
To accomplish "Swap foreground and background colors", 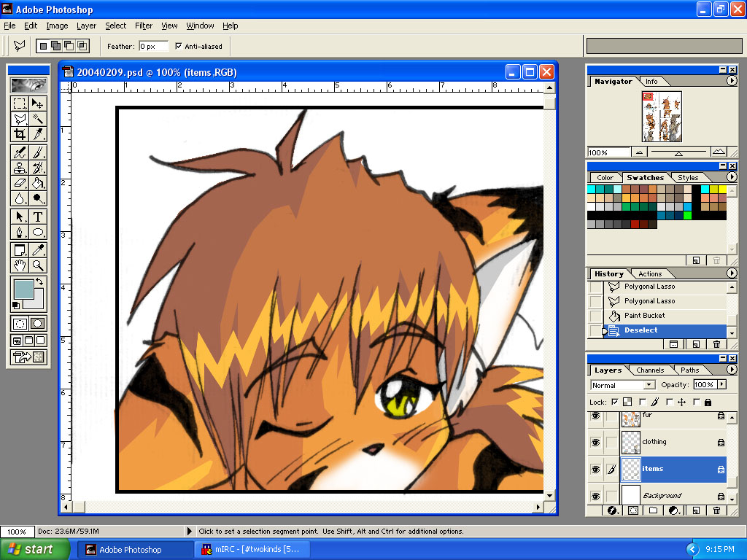I will [40, 281].
